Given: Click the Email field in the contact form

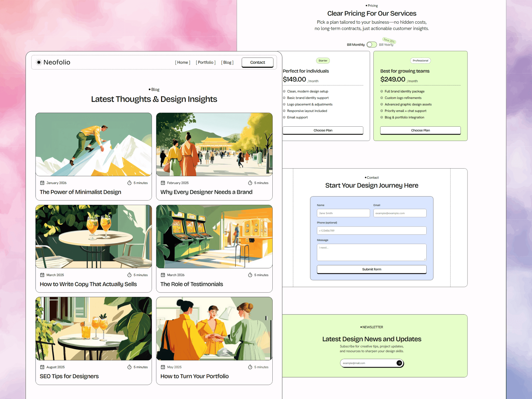Looking at the screenshot, I should tap(400, 213).
